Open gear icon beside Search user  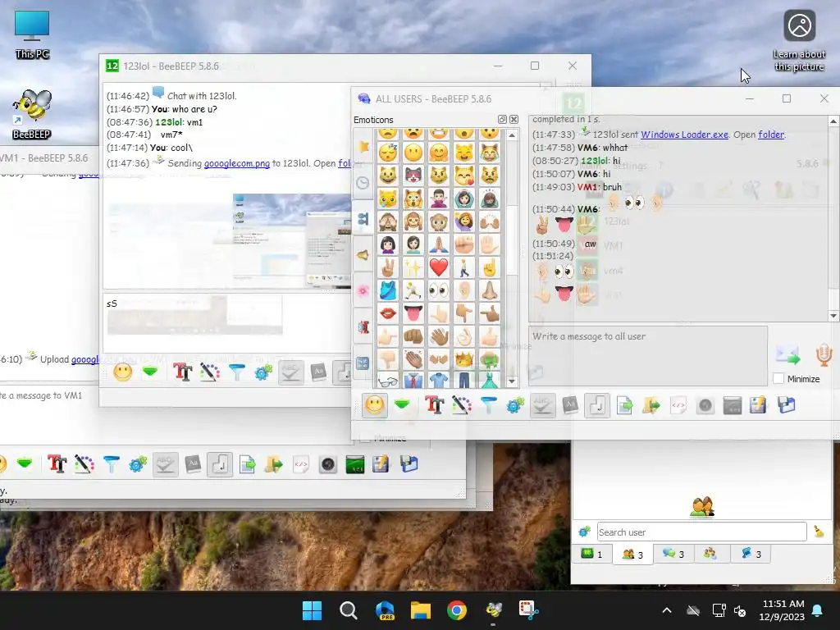[x=584, y=532]
